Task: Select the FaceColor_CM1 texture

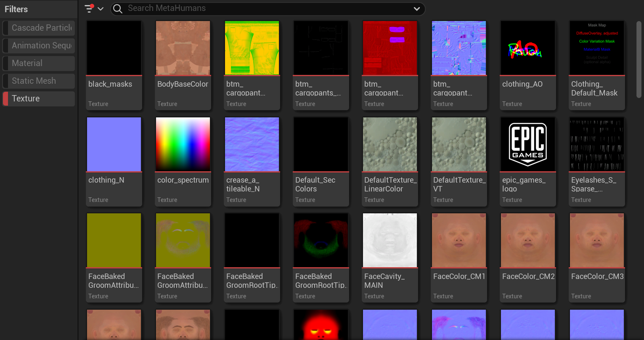Action: (x=459, y=258)
